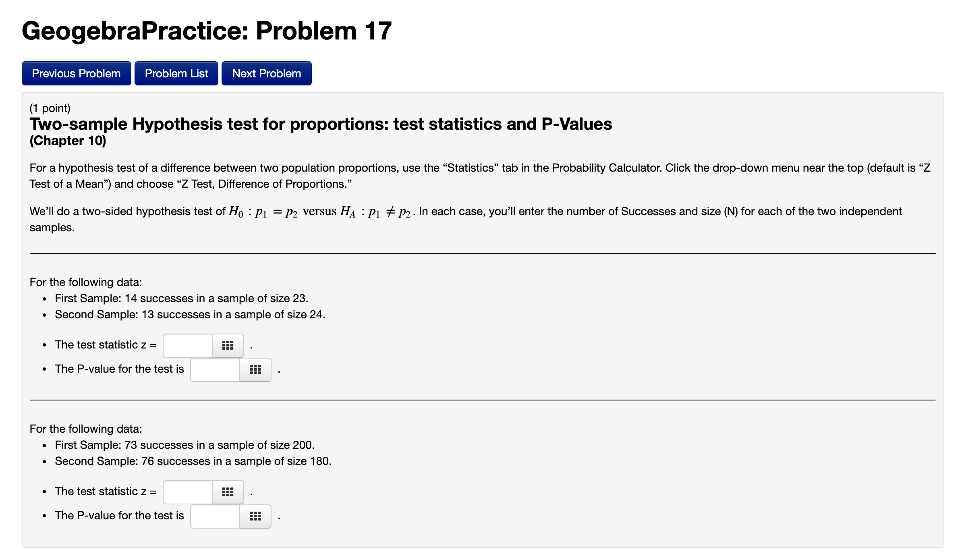The height and width of the screenshot is (560, 962).
Task: Click inside the first P-value input box
Action: pos(215,369)
